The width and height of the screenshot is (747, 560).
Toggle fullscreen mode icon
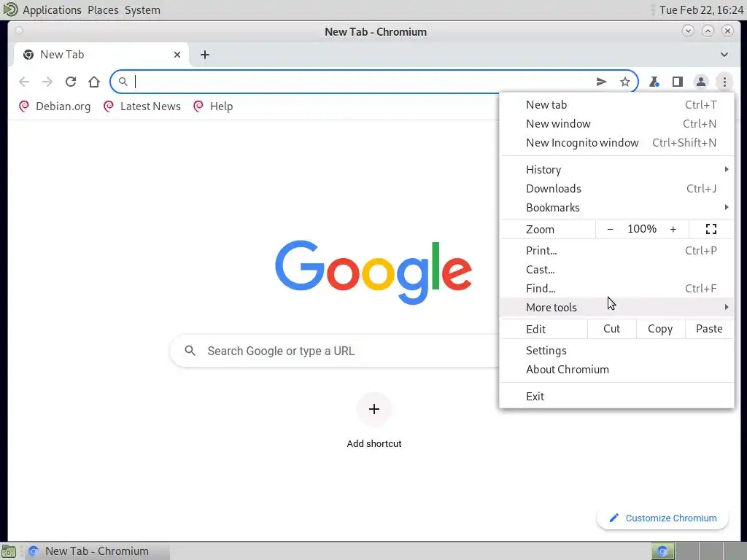pos(711,229)
